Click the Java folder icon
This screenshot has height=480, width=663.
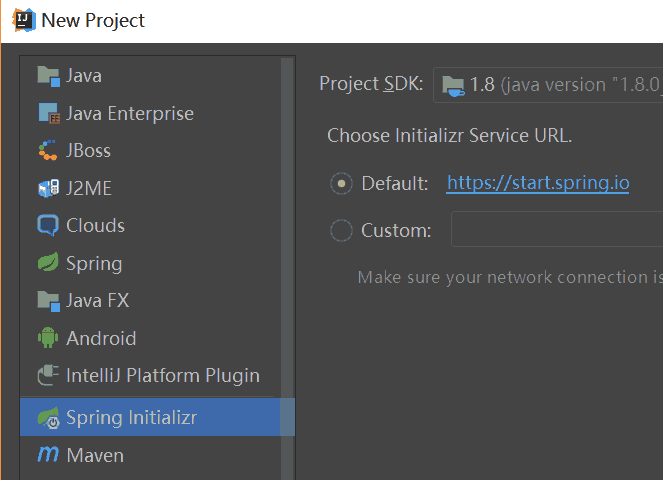48,76
